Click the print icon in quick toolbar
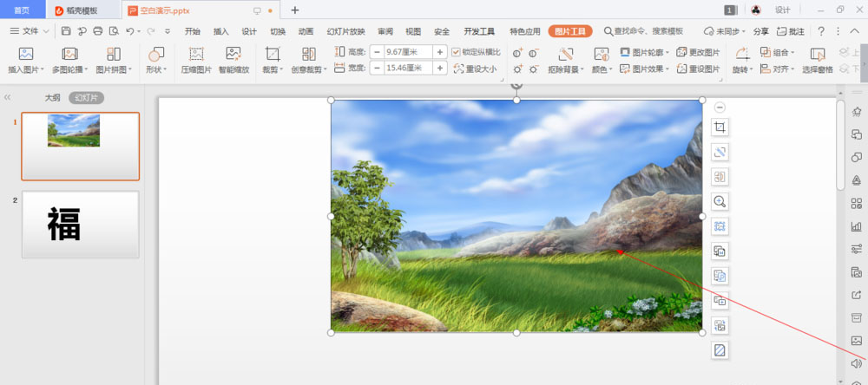Image resolution: width=868 pixels, height=385 pixels. point(98,31)
